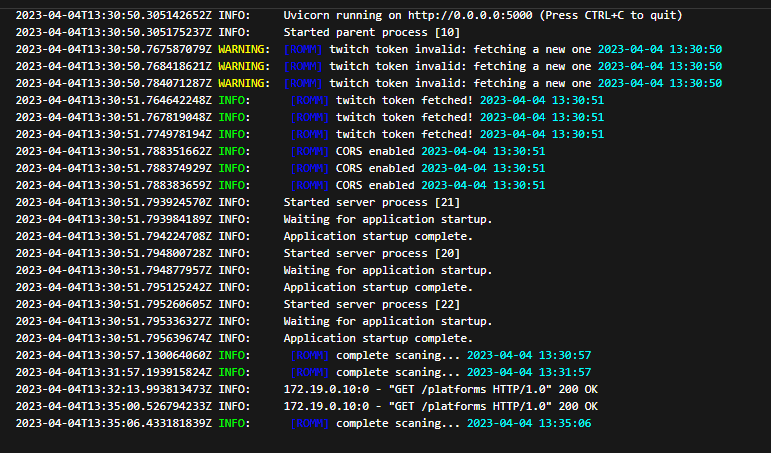Click GET /platforms request at 13:32:13

pyautogui.click(x=470, y=389)
